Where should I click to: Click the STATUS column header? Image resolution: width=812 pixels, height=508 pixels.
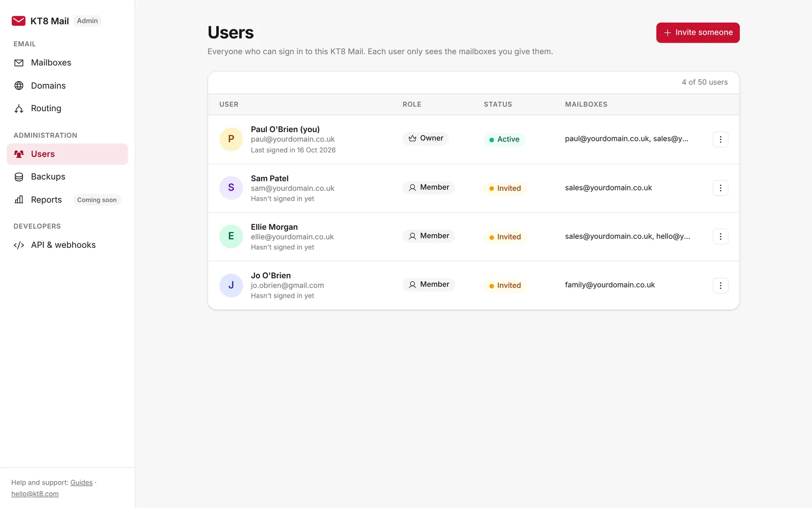(498, 104)
